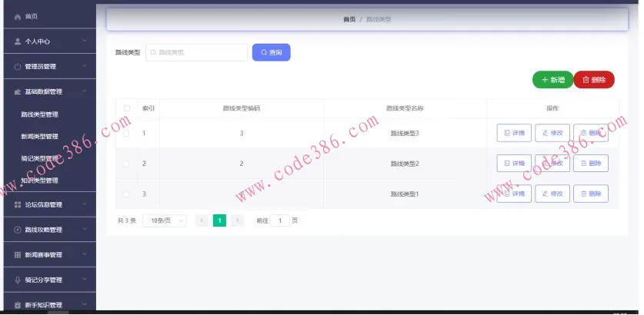Click the previous page arrow in pagination
644x315 pixels.
202,220
